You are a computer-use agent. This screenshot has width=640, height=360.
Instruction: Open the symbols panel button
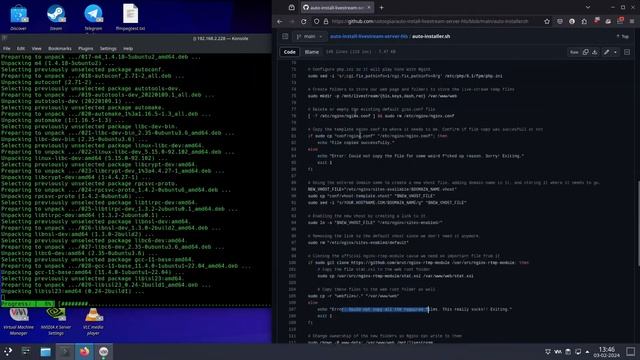point(627,52)
